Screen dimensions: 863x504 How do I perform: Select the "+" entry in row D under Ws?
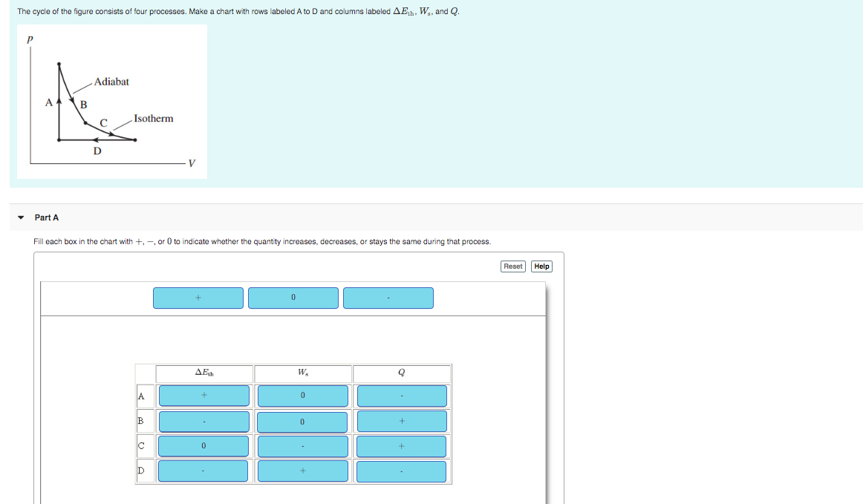coord(302,471)
